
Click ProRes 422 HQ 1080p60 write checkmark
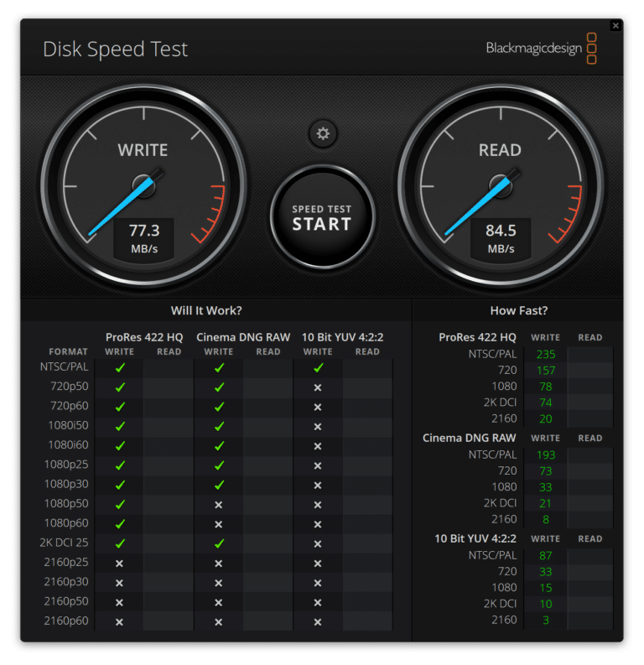[120, 524]
